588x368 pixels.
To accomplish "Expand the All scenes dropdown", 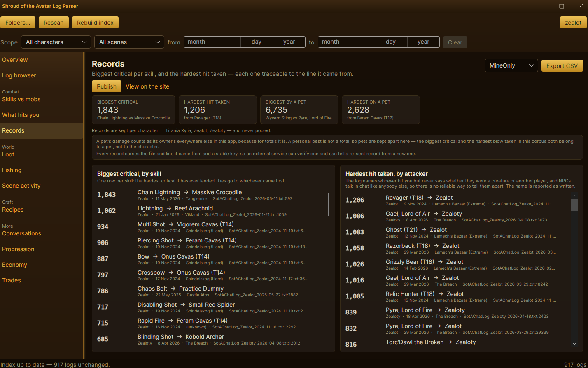I will [129, 42].
